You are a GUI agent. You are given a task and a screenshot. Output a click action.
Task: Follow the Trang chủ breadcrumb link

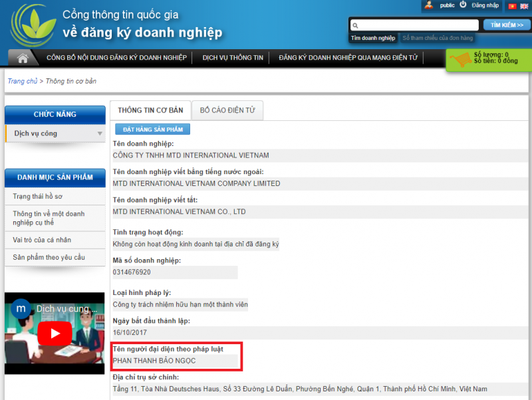[x=22, y=81]
